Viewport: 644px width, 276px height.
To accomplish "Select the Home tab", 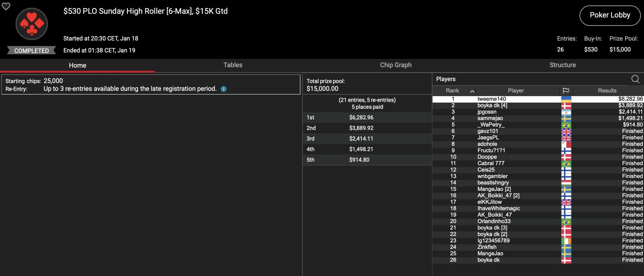I will [77, 65].
